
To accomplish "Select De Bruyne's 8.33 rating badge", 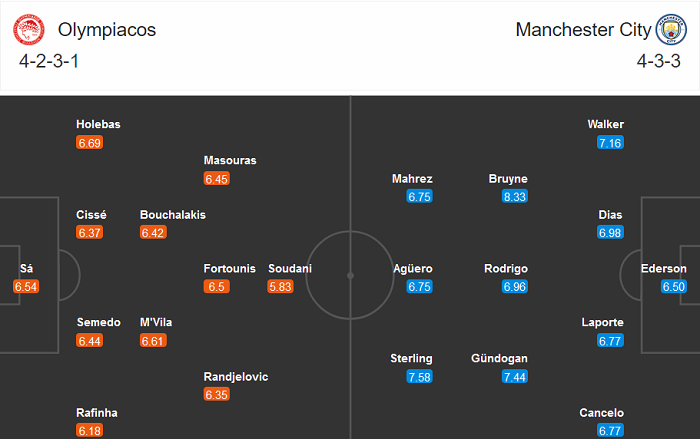I will coord(515,197).
